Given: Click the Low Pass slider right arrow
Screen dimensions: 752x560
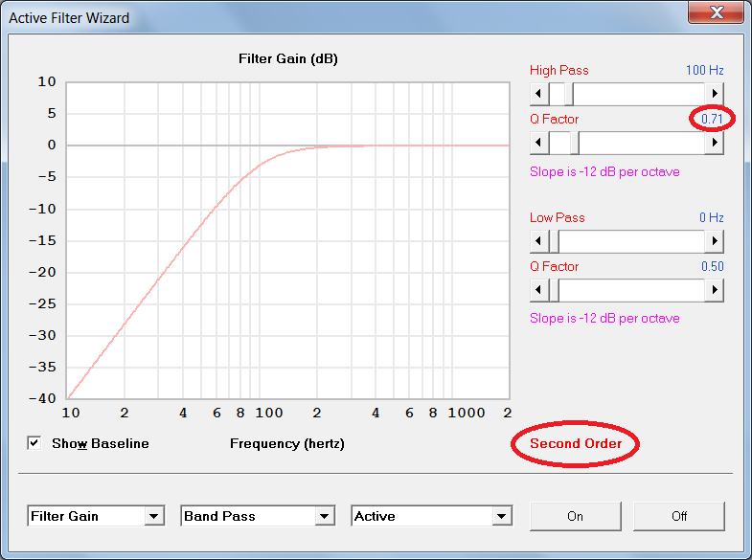Looking at the screenshot, I should pyautogui.click(x=714, y=241).
